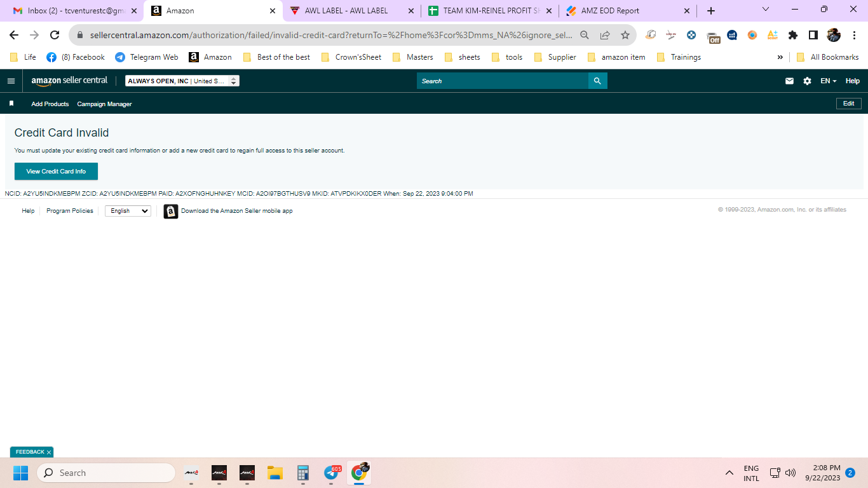Viewport: 868px width, 488px height.
Task: Click the zoom magnifier icon in address bar
Action: point(585,35)
